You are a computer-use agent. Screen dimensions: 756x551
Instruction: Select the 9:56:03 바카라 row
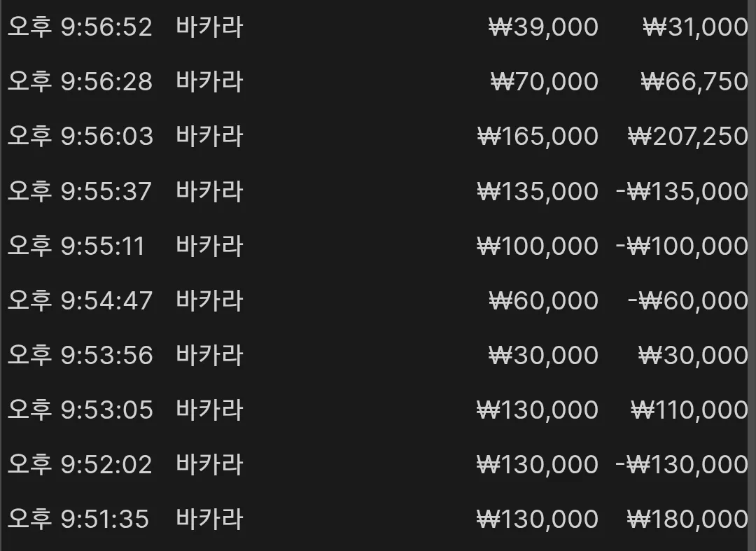(378, 136)
